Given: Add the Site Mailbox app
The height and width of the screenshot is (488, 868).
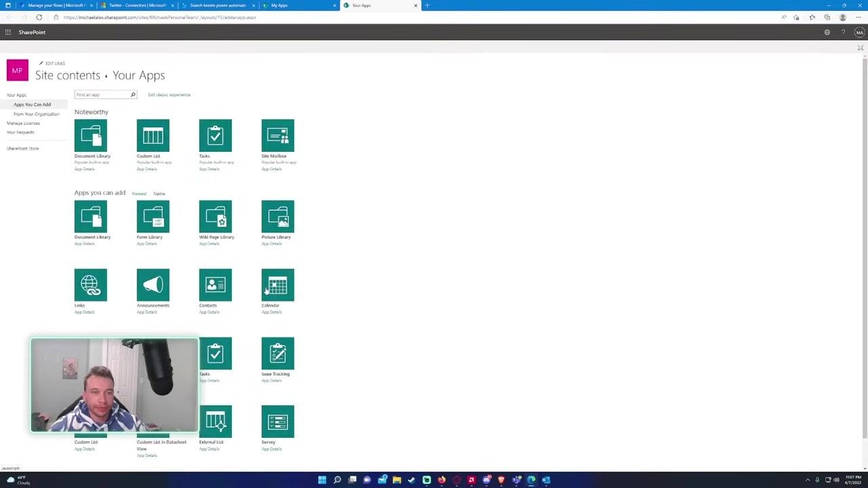Looking at the screenshot, I should [x=277, y=136].
